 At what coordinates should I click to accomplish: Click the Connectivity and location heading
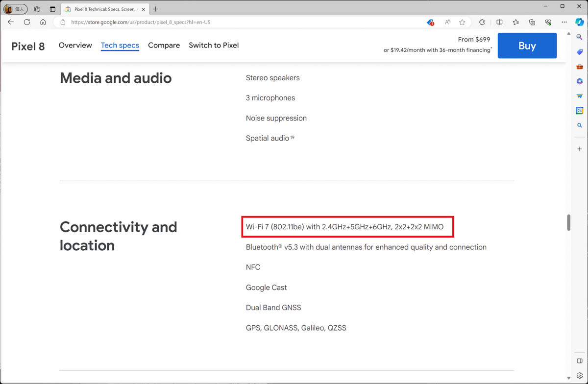pos(118,236)
